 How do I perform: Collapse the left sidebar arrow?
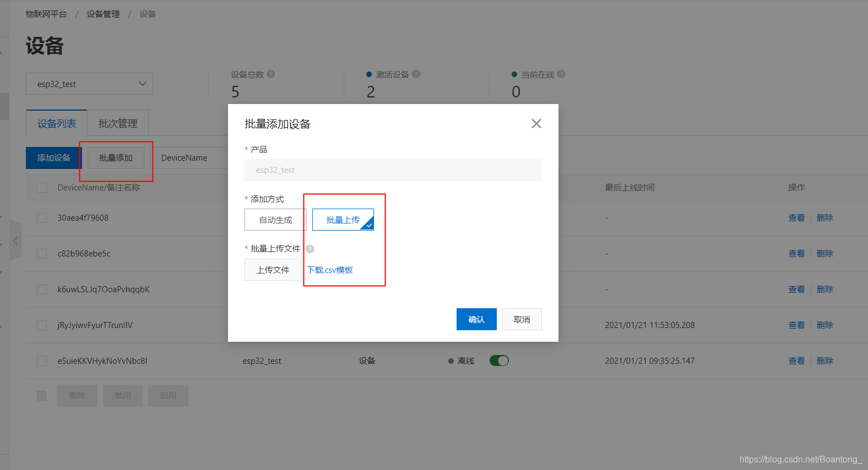15,241
